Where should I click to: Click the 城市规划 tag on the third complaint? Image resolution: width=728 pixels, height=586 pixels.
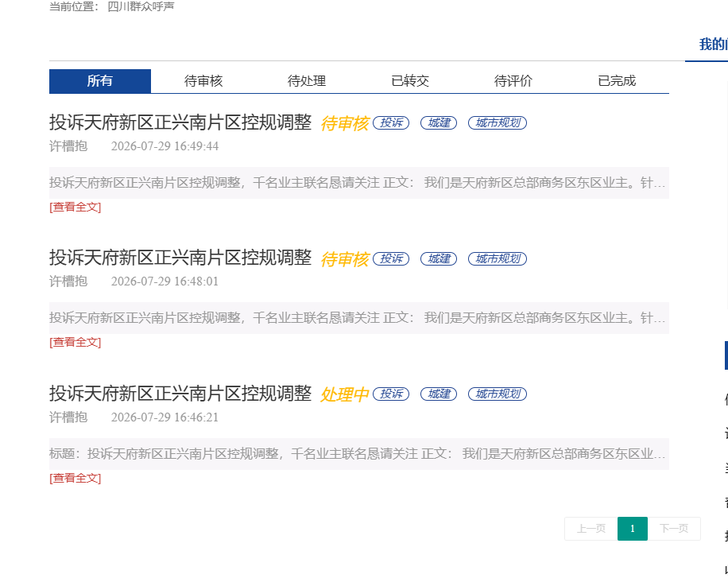(x=498, y=394)
